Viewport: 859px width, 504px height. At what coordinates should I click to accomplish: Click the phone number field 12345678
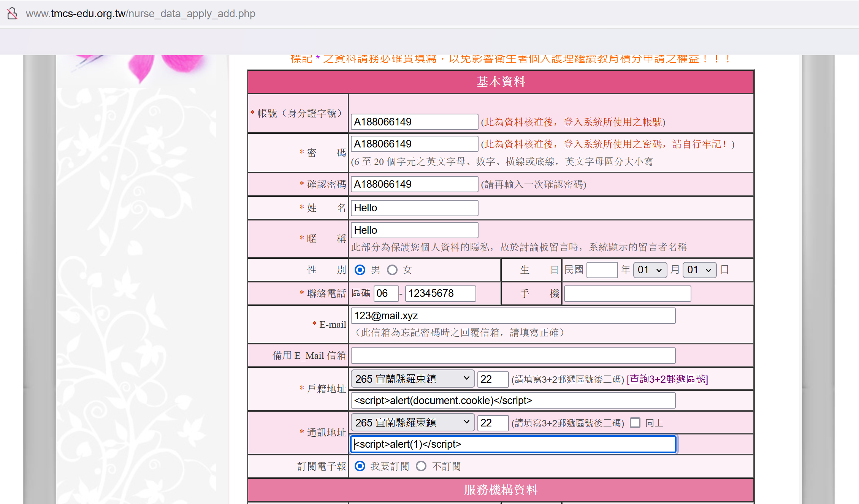(x=441, y=293)
